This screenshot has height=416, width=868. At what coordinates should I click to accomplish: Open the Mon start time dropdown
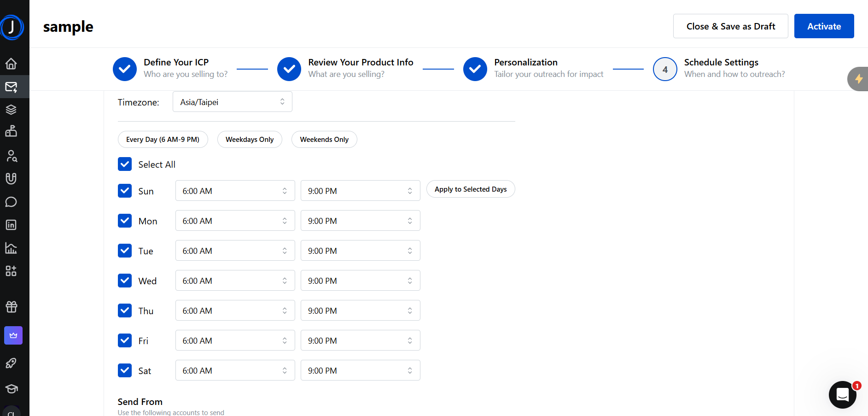click(x=235, y=220)
